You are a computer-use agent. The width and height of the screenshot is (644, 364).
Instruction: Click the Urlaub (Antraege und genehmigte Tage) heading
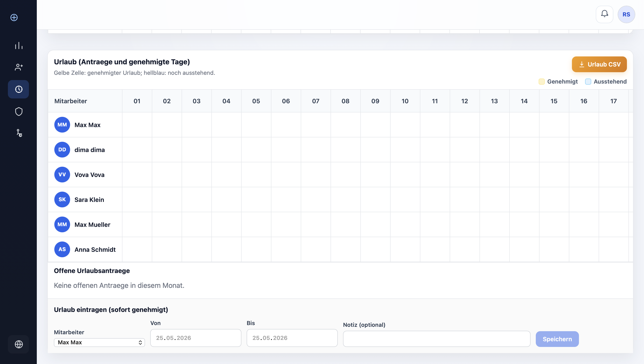[122, 62]
